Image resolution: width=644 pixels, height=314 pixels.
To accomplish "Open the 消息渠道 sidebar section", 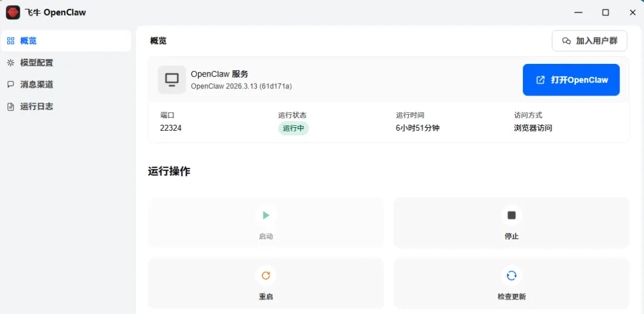I will (66, 85).
